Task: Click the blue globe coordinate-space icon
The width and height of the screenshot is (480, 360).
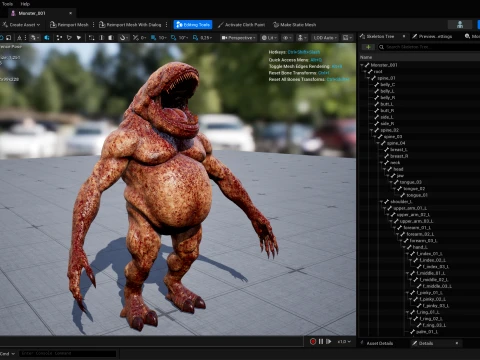Action: click(47, 38)
